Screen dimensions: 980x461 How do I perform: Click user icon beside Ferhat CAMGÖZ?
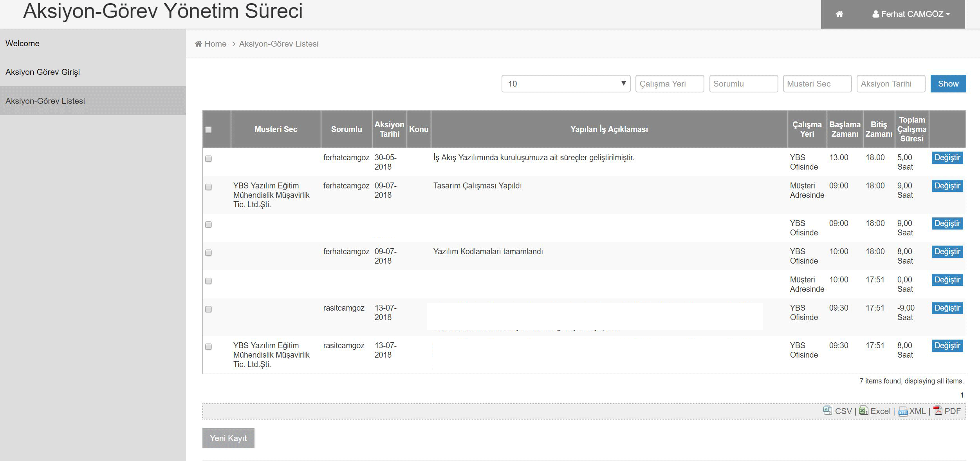875,14
